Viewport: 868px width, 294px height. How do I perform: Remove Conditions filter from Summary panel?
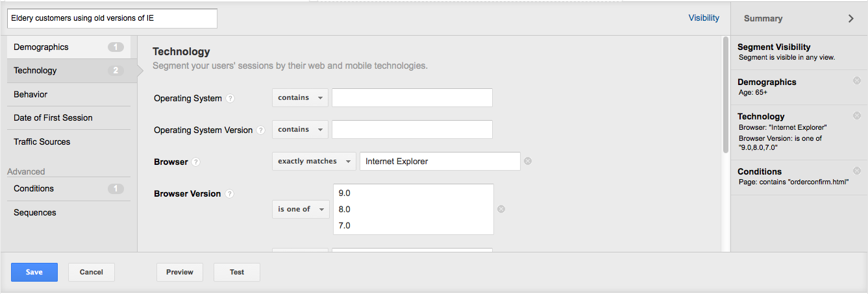pyautogui.click(x=857, y=171)
